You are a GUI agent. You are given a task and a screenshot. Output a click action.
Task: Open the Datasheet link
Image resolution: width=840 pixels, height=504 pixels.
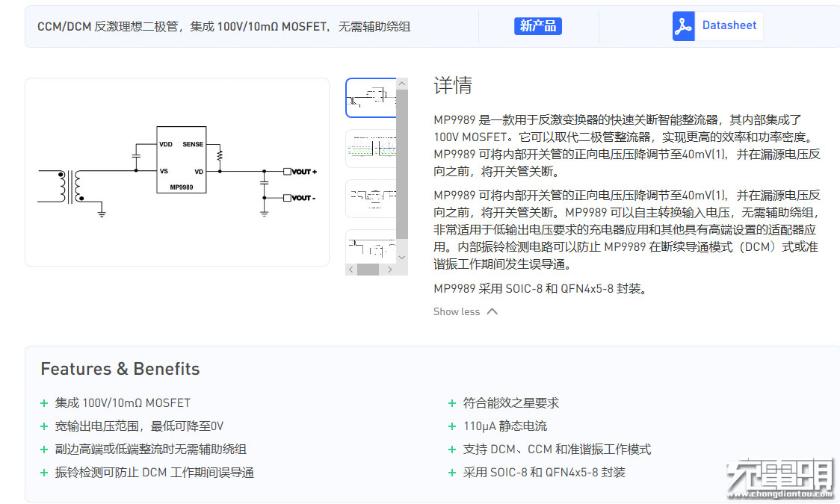click(729, 25)
